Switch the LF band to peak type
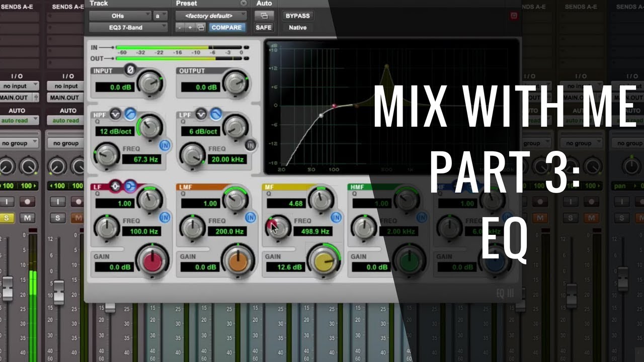Screen dimensions: 644x362 [116, 187]
